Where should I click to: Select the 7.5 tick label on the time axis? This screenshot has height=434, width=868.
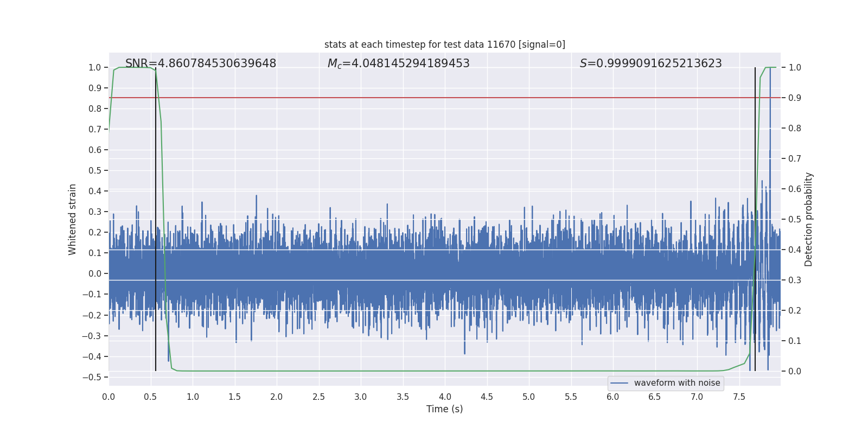point(739,397)
